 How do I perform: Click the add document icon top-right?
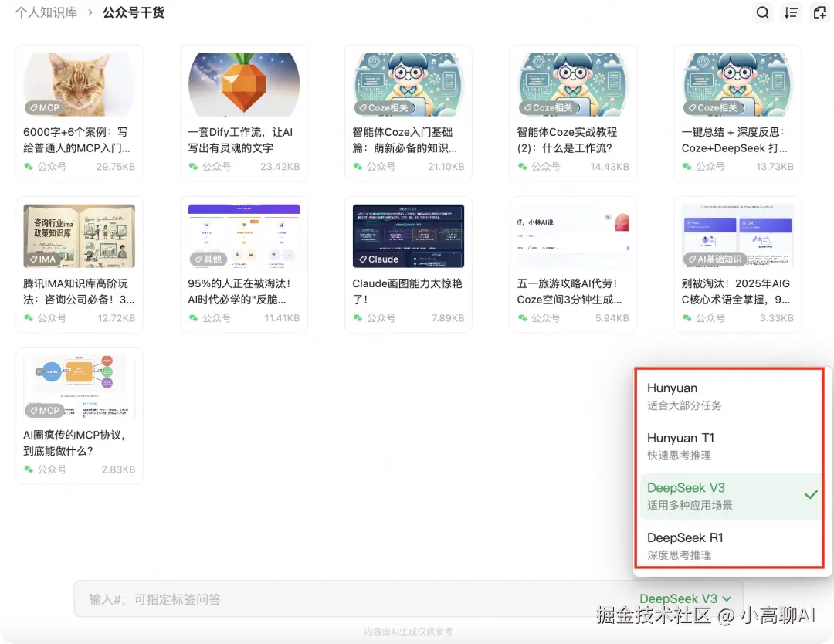coord(819,12)
